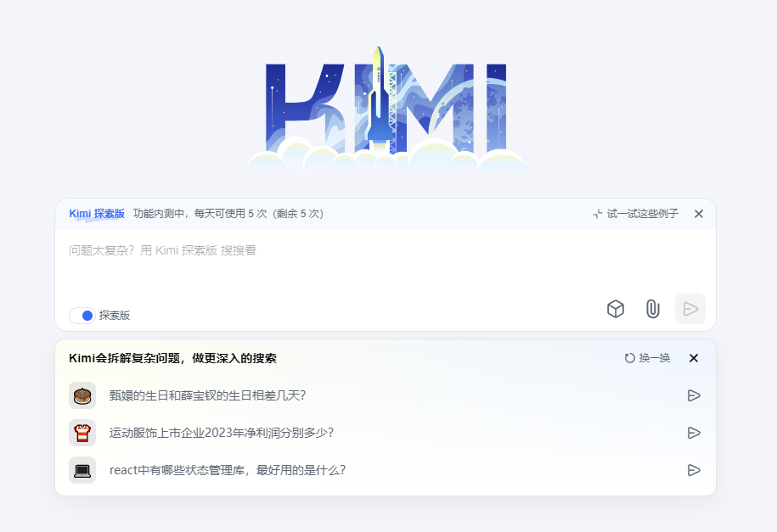The width and height of the screenshot is (777, 532).
Task: Attach a file with the paperclip icon
Action: click(653, 309)
